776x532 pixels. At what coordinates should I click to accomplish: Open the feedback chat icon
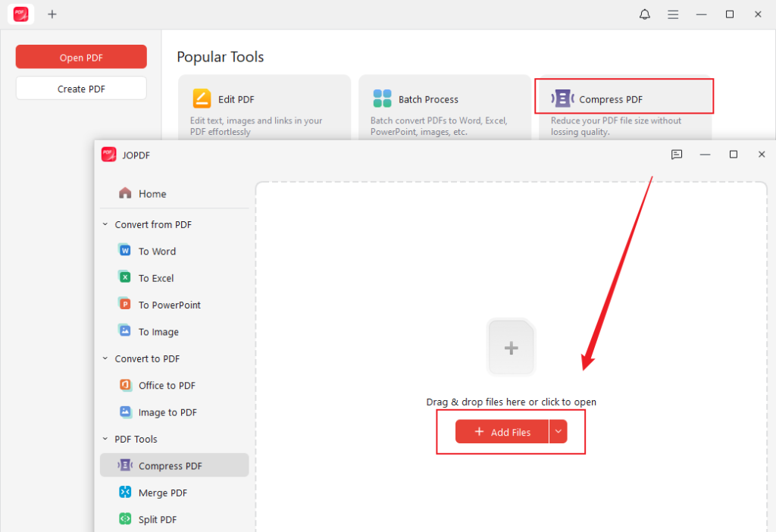tap(677, 154)
